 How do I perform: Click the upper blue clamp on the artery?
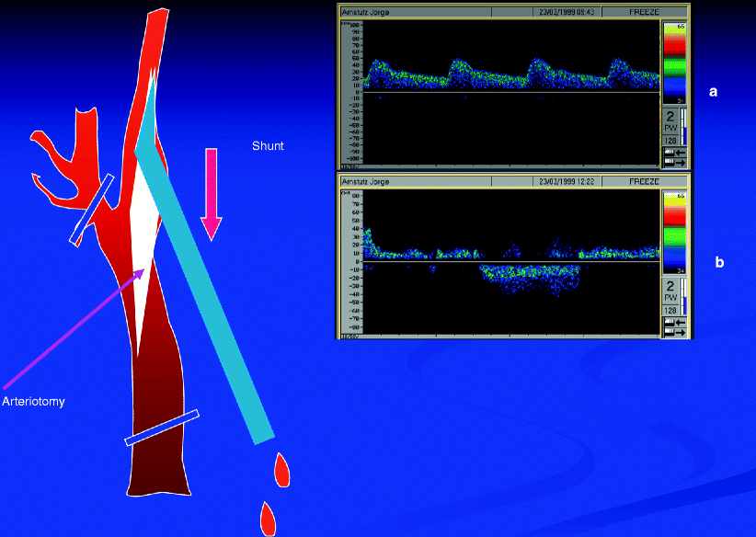click(x=92, y=210)
